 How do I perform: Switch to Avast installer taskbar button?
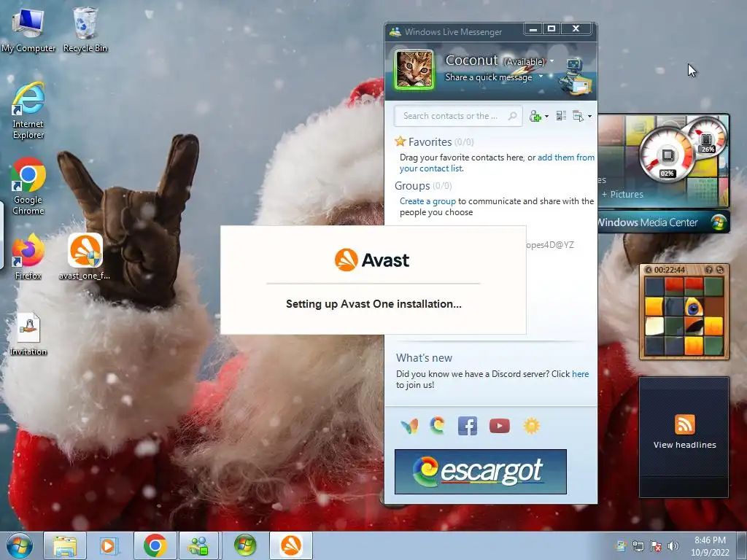click(x=290, y=545)
